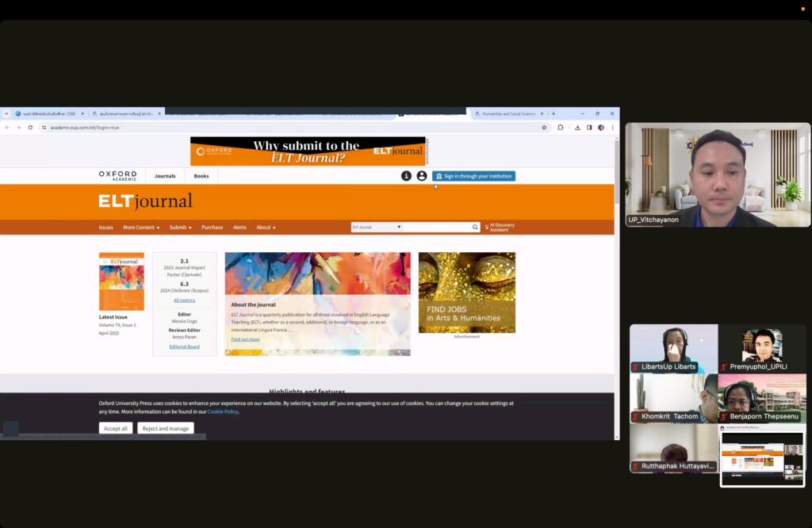Click the ELT Journal latest issue cover

[121, 281]
